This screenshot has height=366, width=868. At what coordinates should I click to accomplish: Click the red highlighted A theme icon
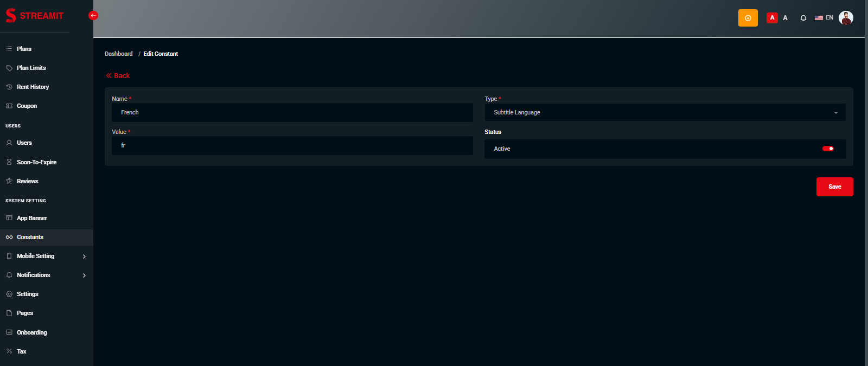(x=772, y=18)
